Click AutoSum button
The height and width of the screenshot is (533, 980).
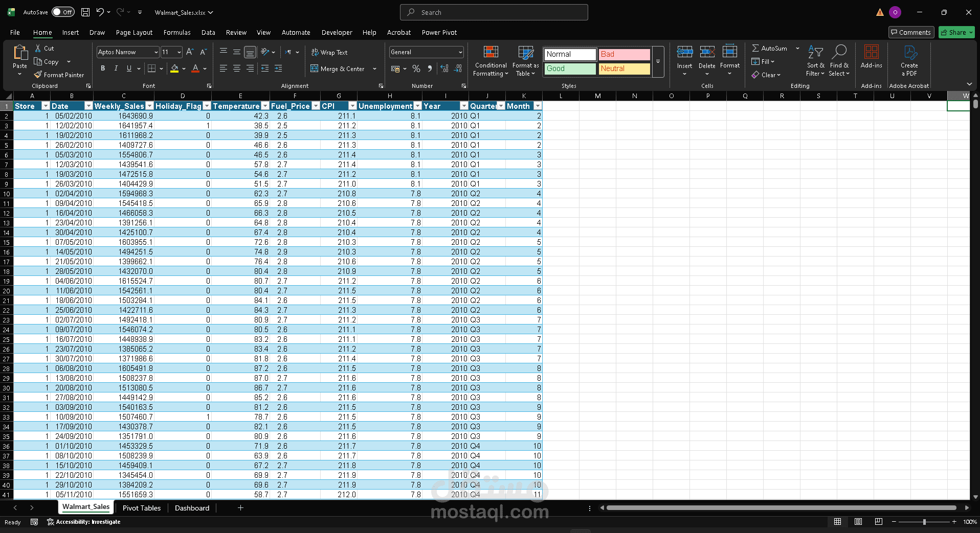pyautogui.click(x=770, y=48)
